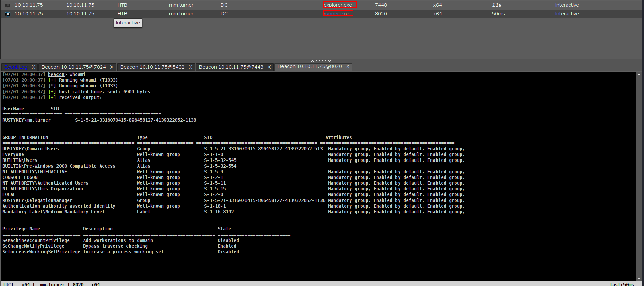This screenshot has width=644, height=286.
Task: Switch to the Event Log tab
Action: click(x=16, y=67)
